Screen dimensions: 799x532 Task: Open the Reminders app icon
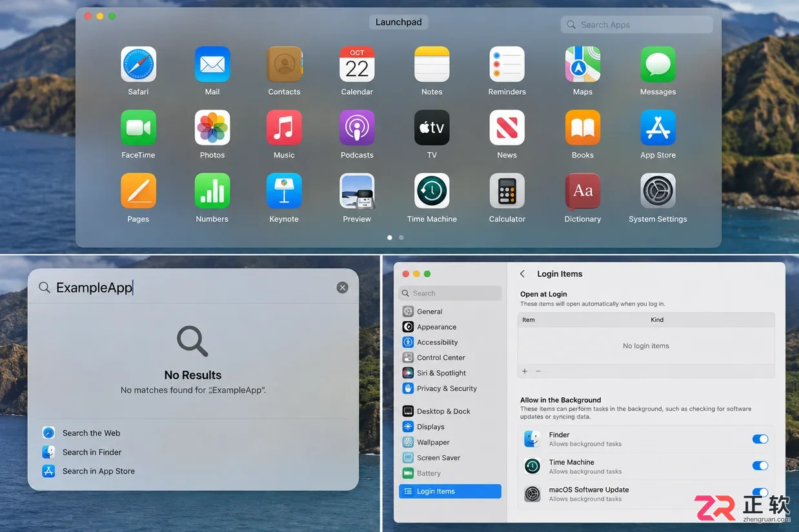(x=507, y=64)
